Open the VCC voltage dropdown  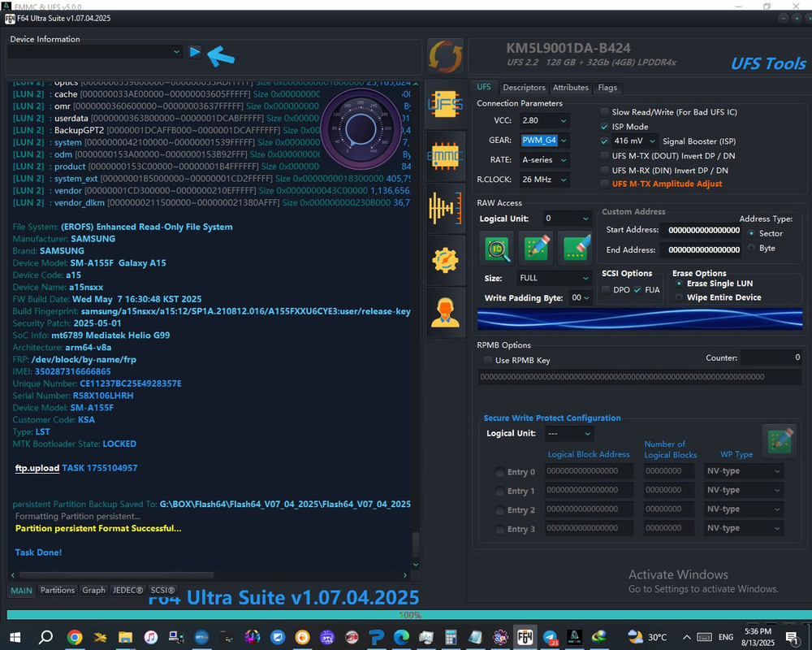coord(545,120)
